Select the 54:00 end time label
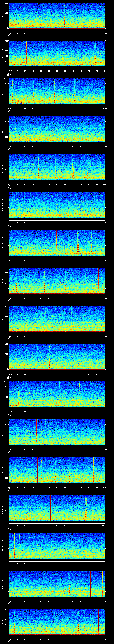This screenshot has width=114, height=644. coord(105,298)
